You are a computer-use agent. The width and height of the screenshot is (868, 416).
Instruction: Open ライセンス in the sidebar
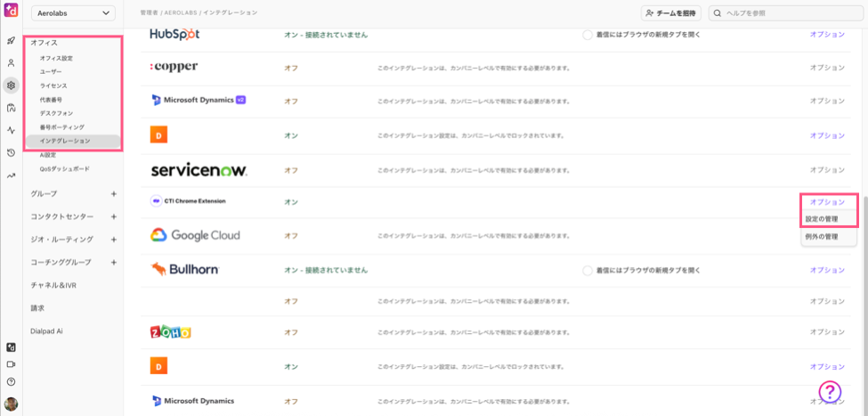coord(53,86)
